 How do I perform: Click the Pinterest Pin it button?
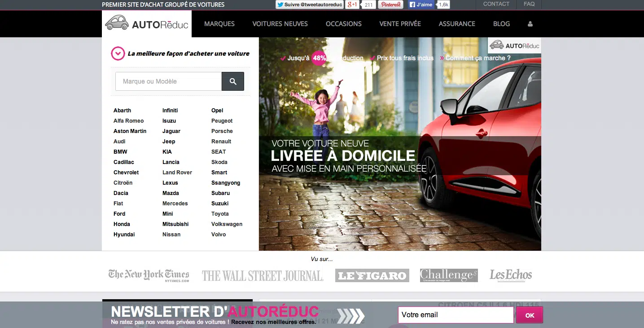point(390,4)
